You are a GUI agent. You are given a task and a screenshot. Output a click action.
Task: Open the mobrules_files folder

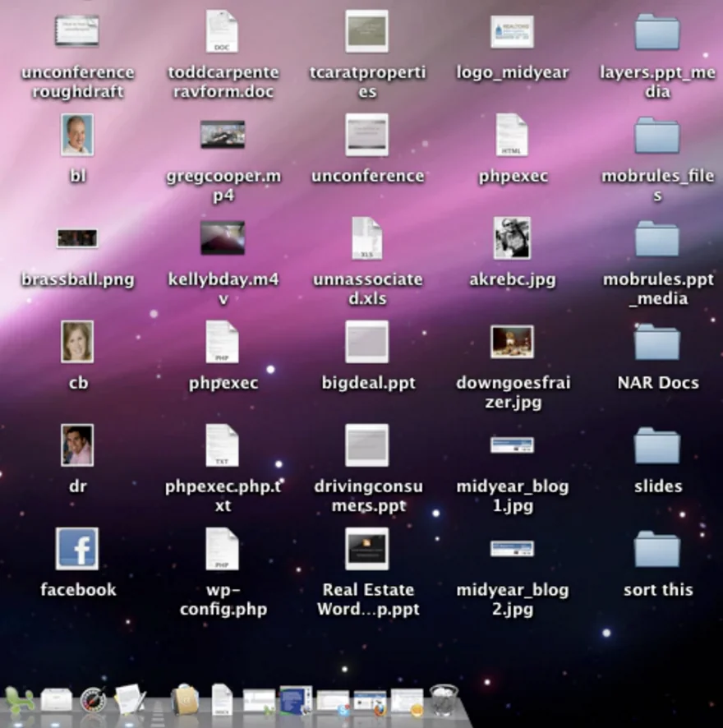coord(657,134)
